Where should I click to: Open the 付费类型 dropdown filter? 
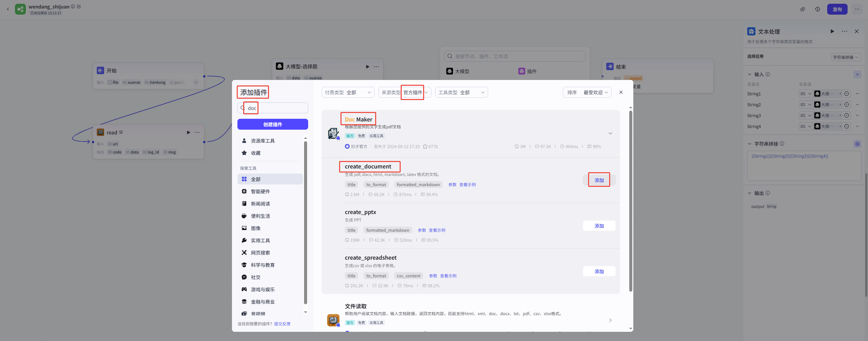pyautogui.click(x=348, y=93)
